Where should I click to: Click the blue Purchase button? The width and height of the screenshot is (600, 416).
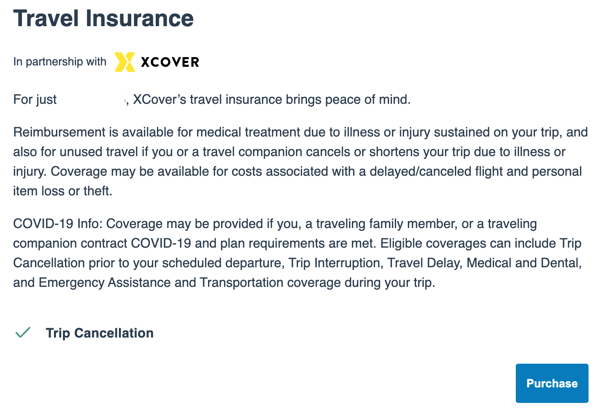coord(552,383)
